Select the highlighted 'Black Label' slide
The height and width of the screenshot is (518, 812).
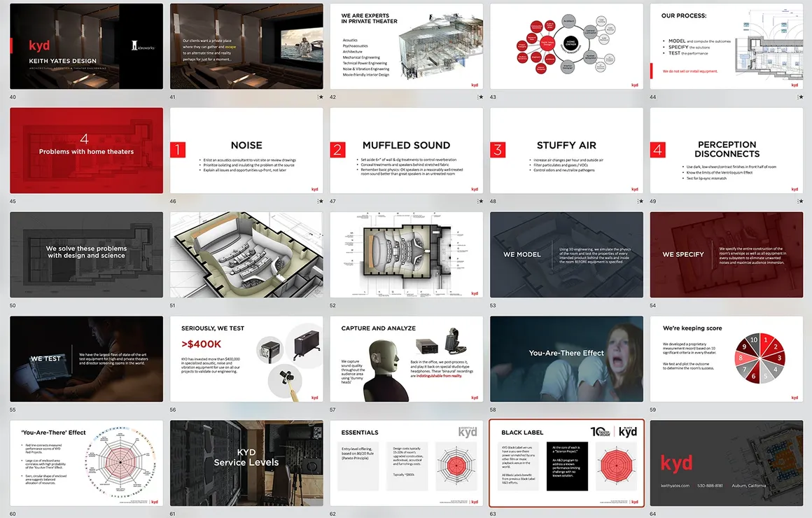[566, 463]
